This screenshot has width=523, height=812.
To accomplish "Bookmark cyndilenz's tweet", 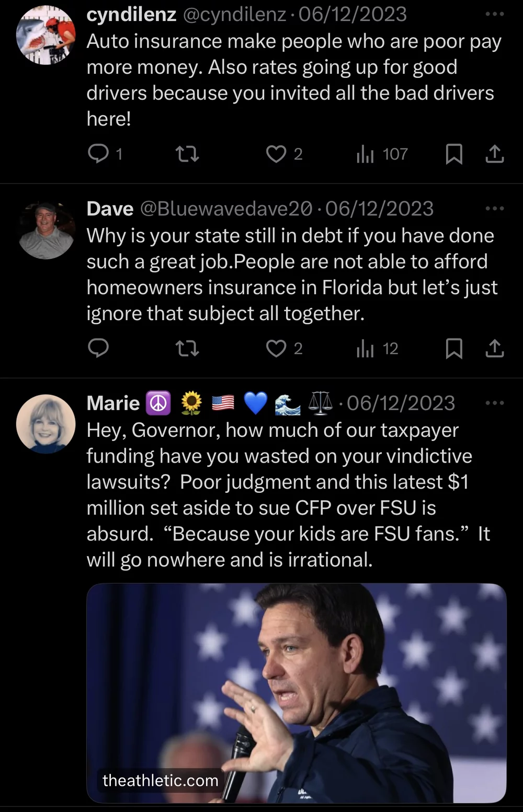I will pos(453,154).
